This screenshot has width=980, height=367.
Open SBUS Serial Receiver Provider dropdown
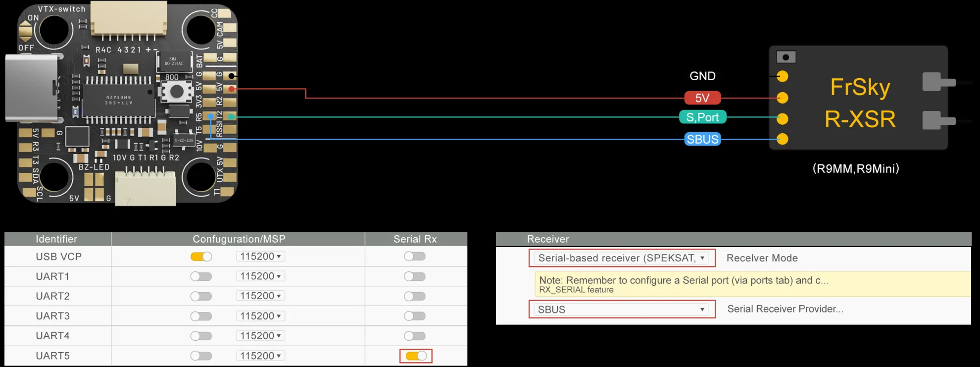tap(622, 310)
